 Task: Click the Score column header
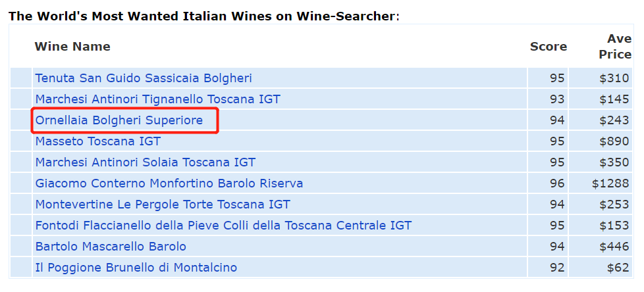click(549, 47)
